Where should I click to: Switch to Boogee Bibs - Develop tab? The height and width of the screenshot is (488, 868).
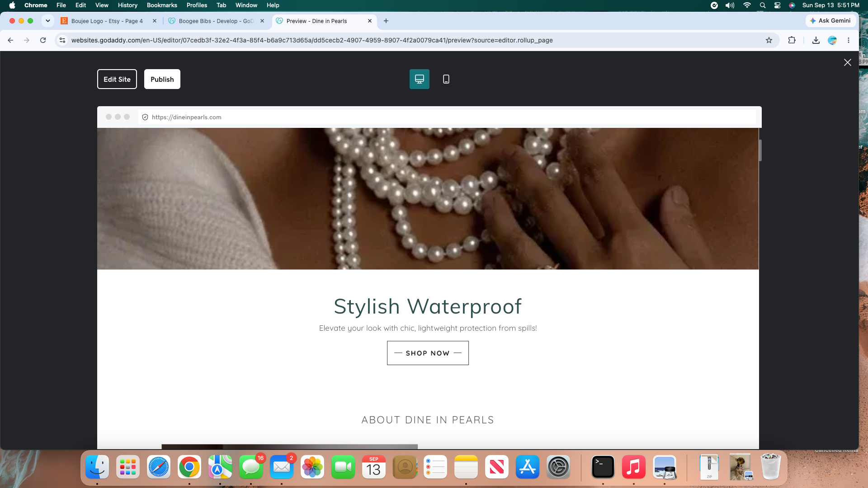click(x=216, y=21)
